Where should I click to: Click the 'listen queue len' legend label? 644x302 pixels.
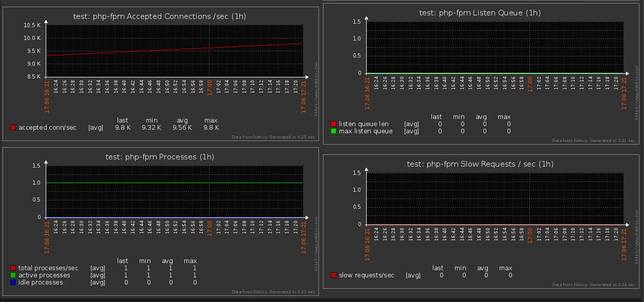coord(364,124)
